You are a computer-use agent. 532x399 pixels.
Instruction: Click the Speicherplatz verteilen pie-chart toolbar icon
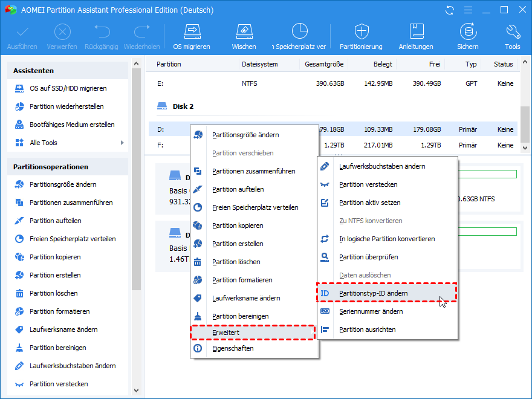pyautogui.click(x=300, y=31)
